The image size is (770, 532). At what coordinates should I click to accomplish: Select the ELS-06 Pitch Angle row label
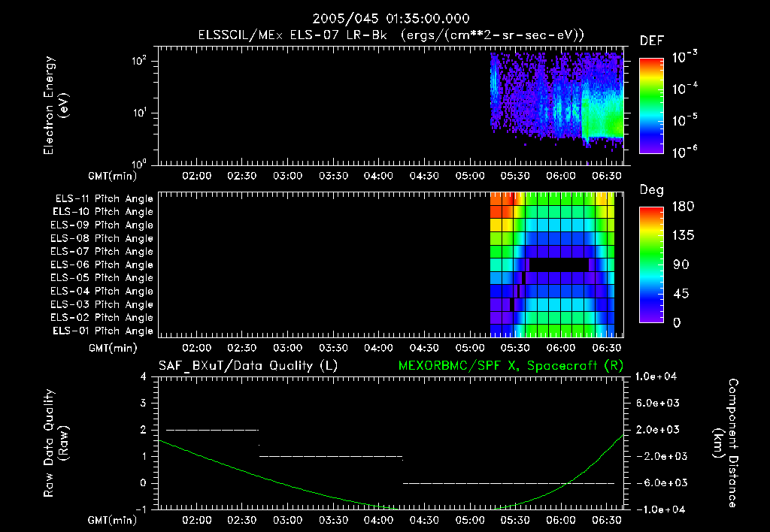pos(102,265)
